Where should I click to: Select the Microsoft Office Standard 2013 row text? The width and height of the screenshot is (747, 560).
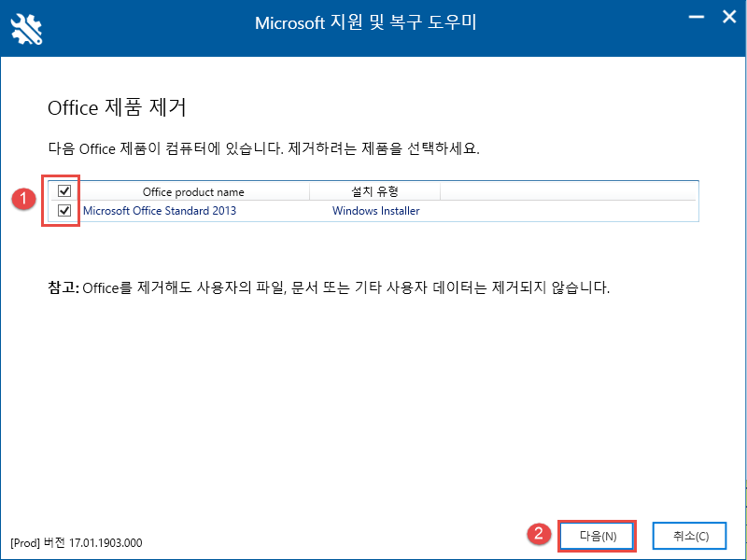[160, 211]
